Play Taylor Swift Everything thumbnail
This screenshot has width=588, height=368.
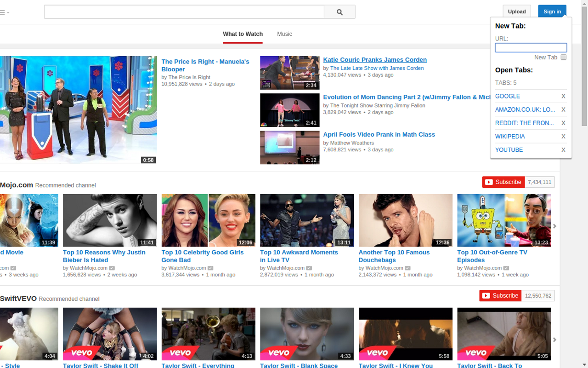208,334
